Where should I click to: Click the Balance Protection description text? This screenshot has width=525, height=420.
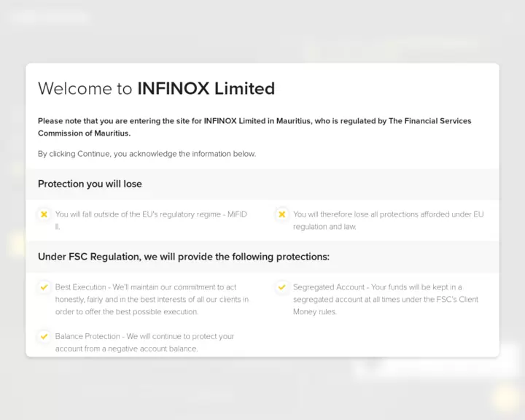coord(144,342)
